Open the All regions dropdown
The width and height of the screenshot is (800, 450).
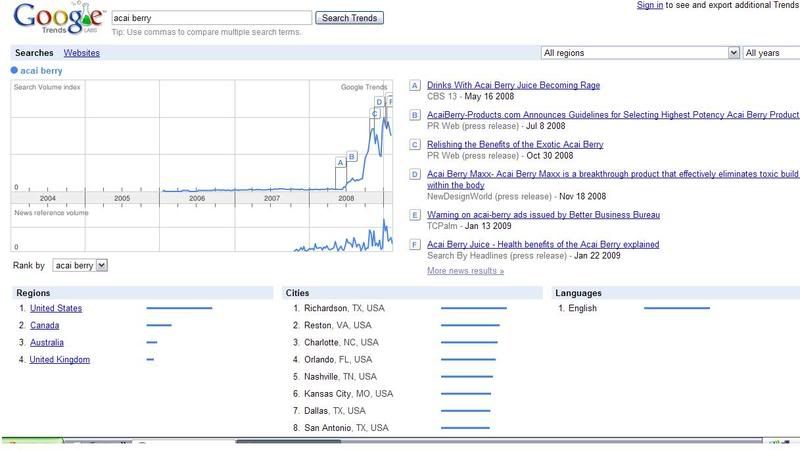point(640,53)
